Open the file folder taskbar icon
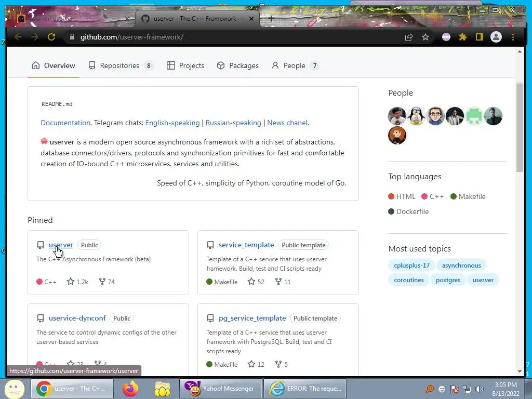This screenshot has height=399, width=532. click(163, 389)
